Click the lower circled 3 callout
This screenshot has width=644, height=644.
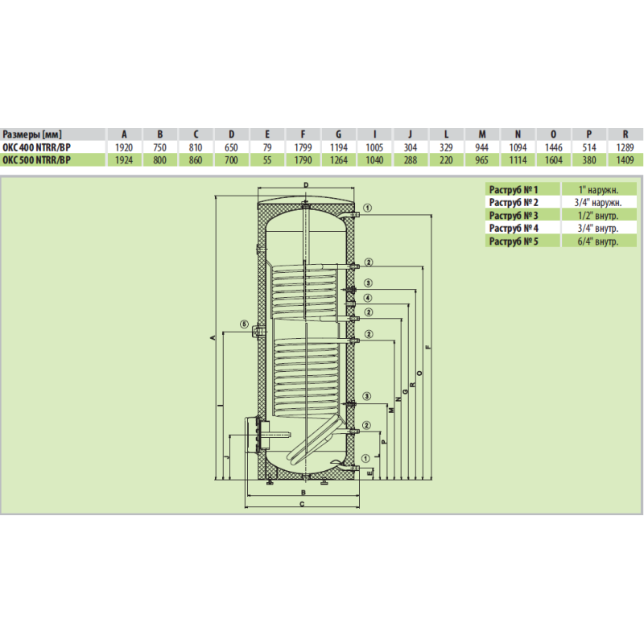coord(367,396)
